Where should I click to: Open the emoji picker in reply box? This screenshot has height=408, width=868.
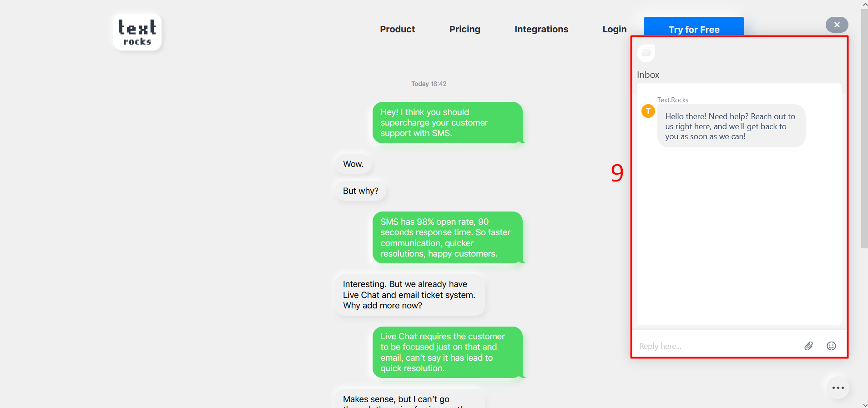[x=831, y=346]
